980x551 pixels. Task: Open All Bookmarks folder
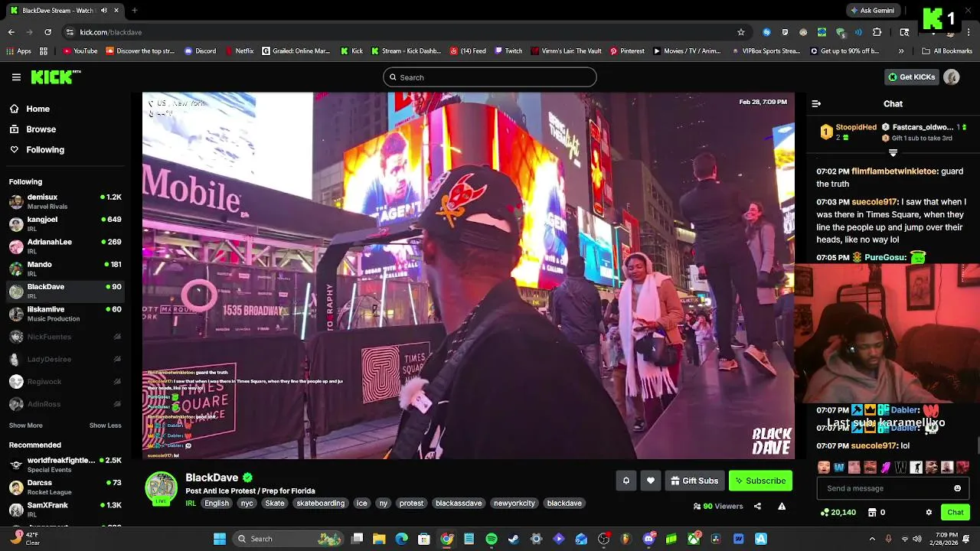[946, 51]
